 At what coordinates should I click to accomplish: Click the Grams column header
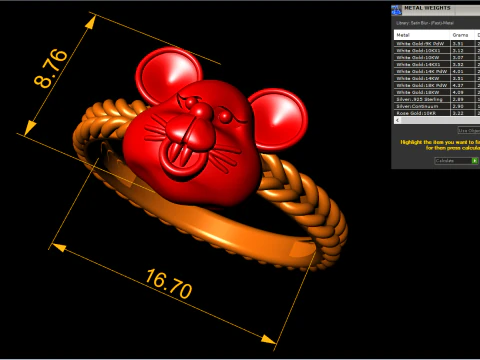(x=462, y=35)
